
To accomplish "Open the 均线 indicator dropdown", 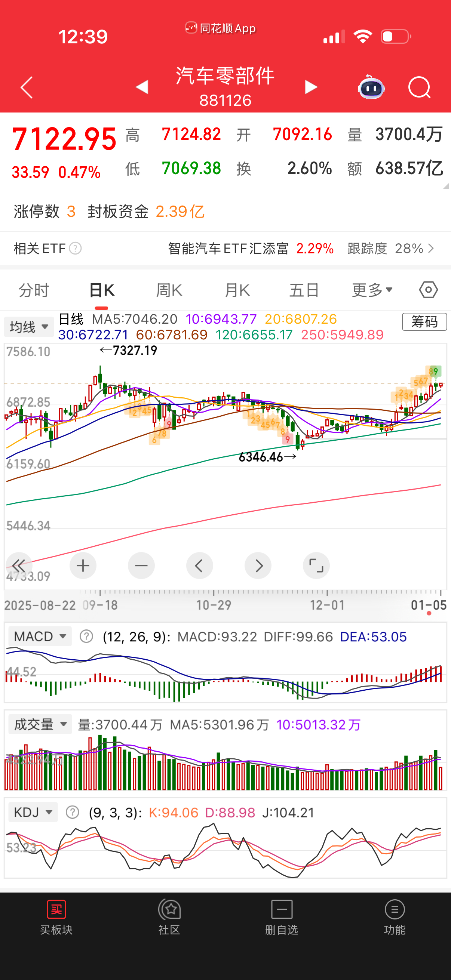I will [x=29, y=326].
